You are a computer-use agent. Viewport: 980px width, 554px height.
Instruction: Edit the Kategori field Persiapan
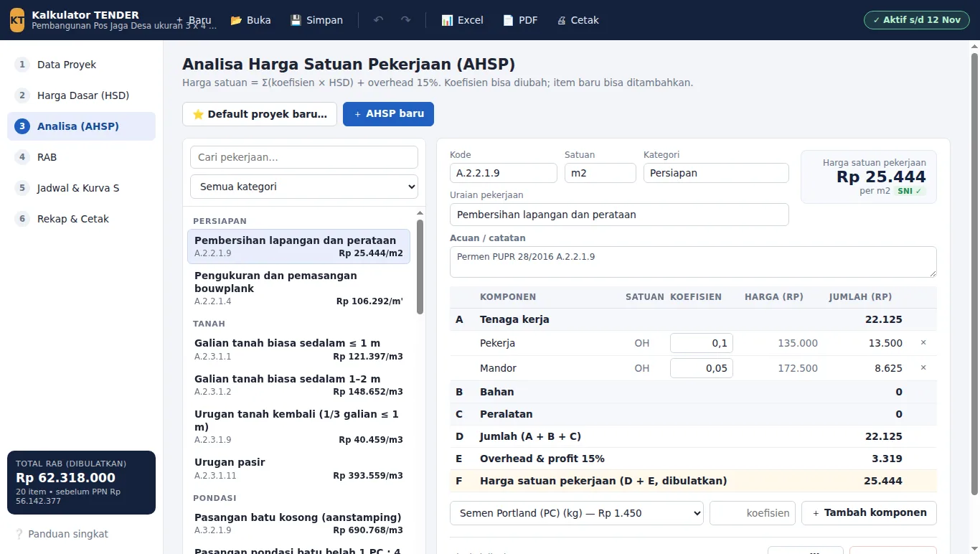point(716,173)
